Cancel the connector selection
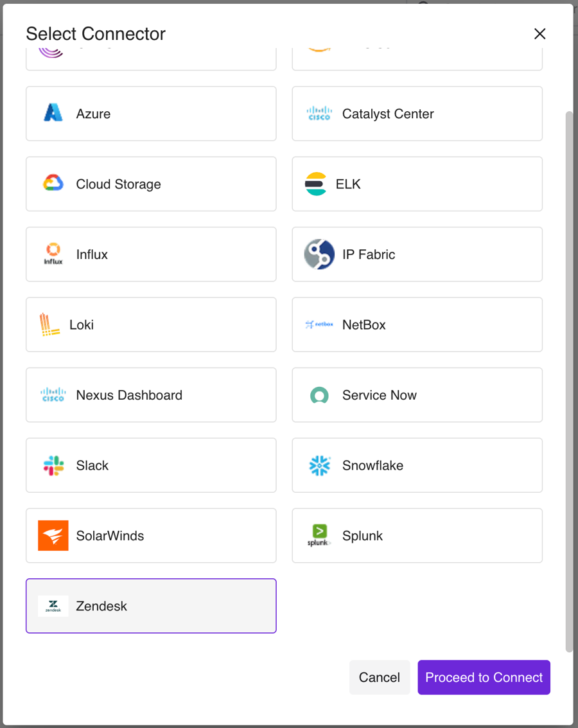 (380, 677)
